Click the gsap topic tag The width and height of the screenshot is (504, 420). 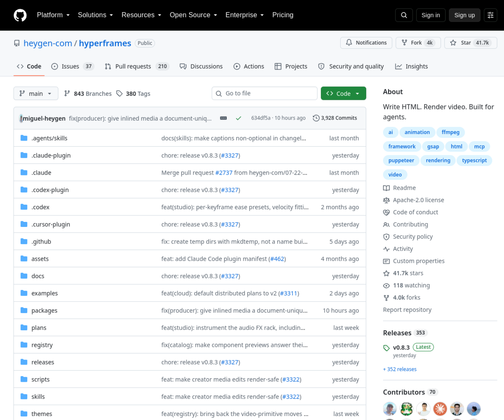433,146
